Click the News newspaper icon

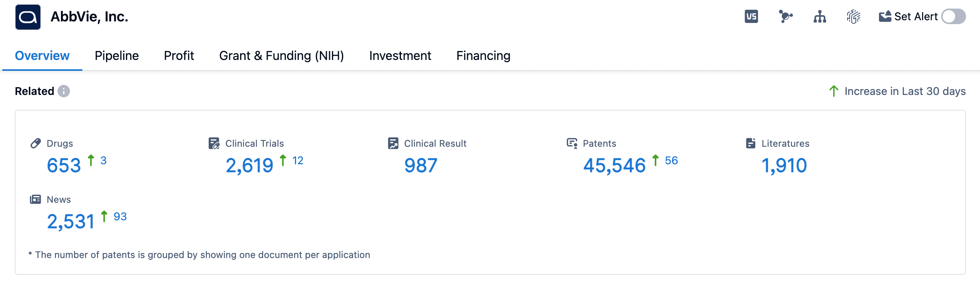point(35,199)
